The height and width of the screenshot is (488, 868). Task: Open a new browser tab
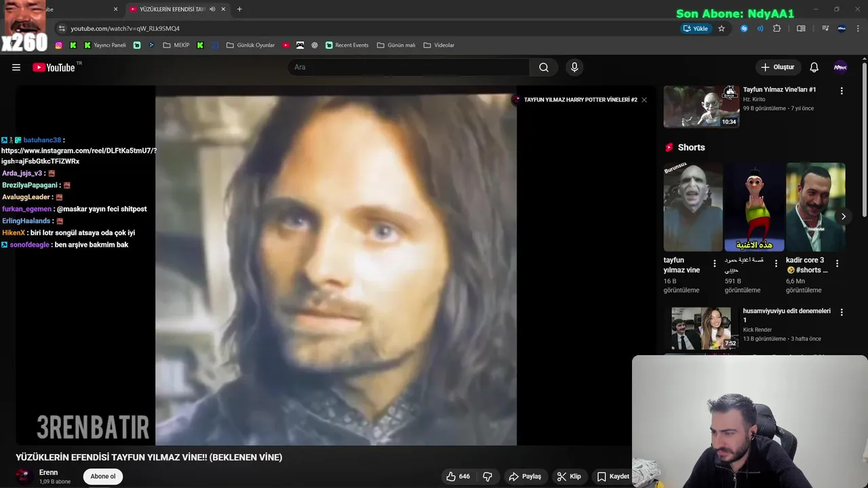pos(239,9)
